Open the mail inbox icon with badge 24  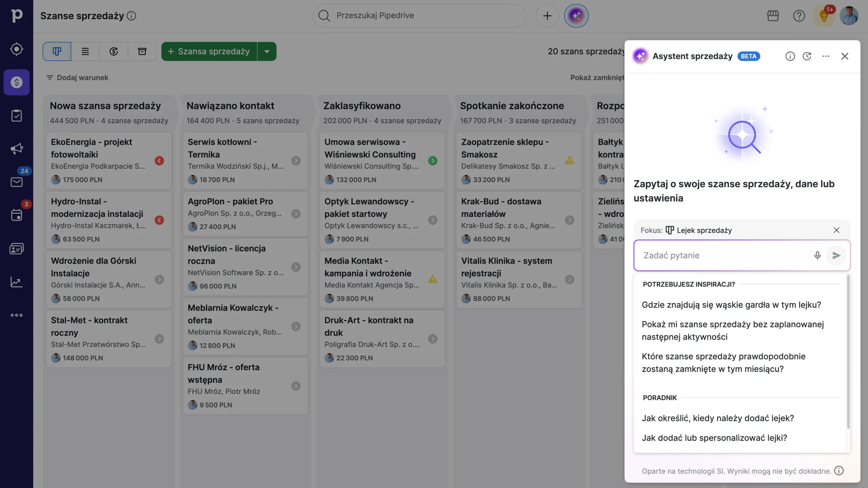[x=16, y=182]
